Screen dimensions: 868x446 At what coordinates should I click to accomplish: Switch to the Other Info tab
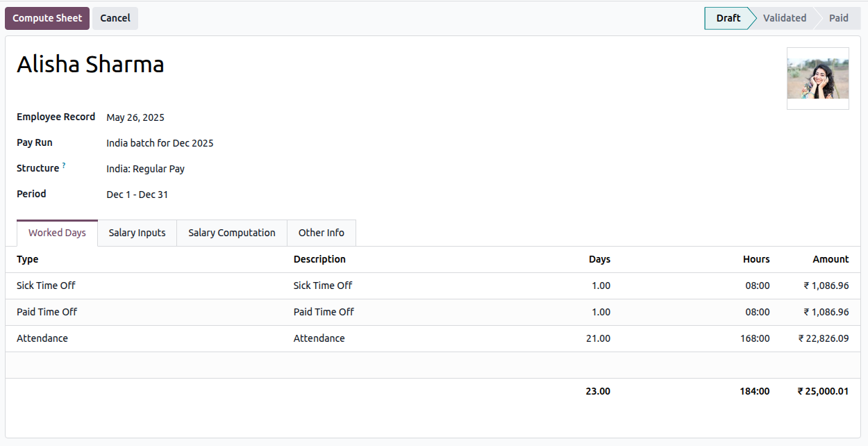321,233
